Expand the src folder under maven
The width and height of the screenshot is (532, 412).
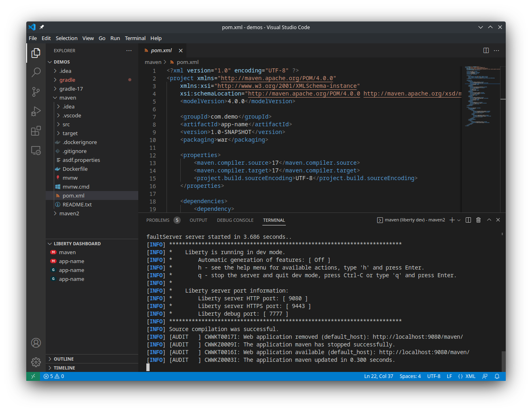click(92, 124)
